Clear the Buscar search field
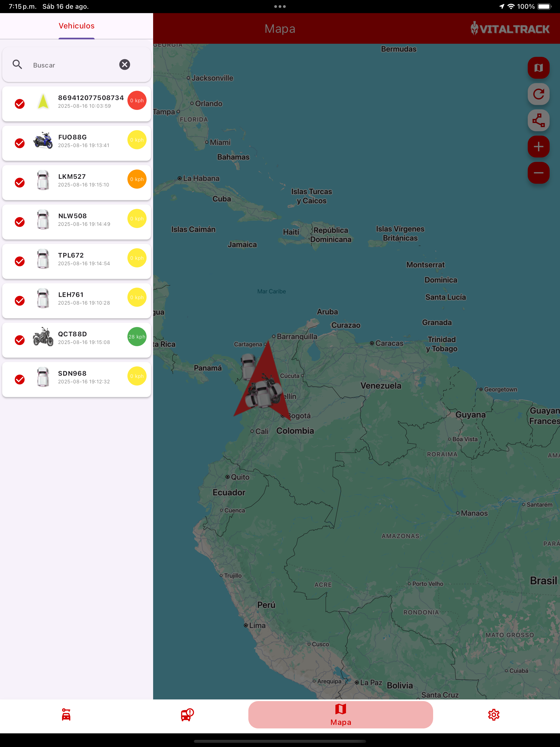 pyautogui.click(x=125, y=65)
